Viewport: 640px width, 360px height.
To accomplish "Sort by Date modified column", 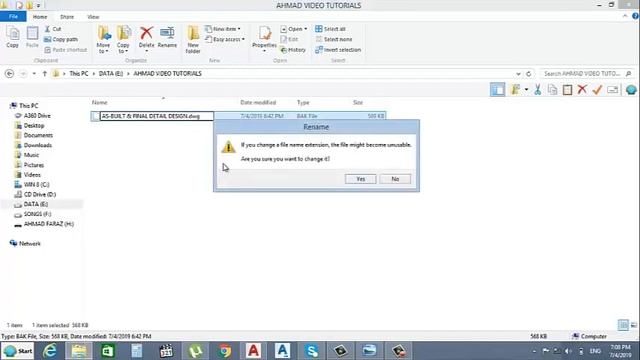I will (258, 102).
